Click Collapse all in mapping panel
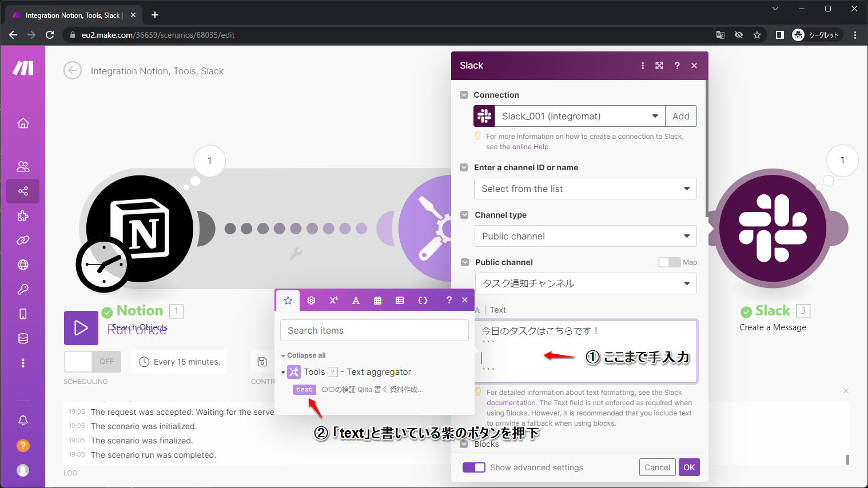868x488 pixels. 306,355
